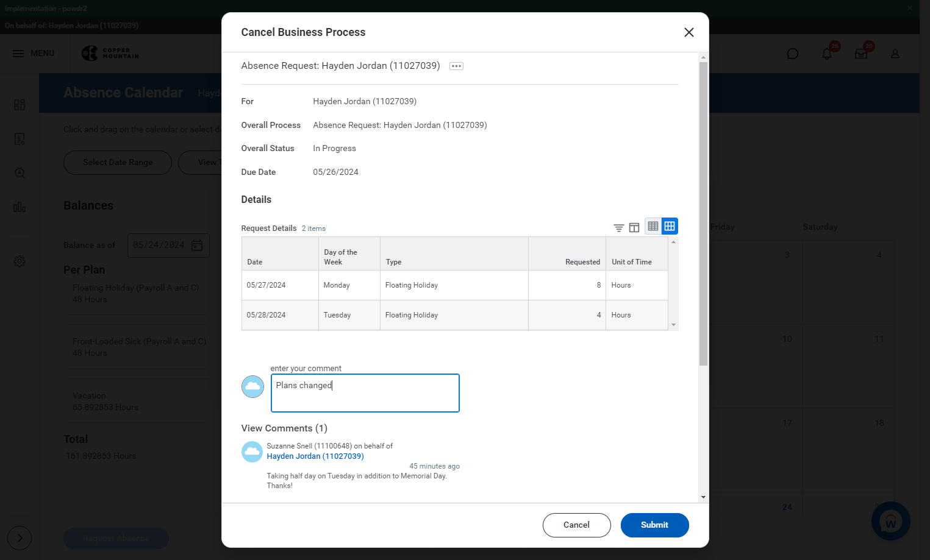Open the chat bubble icon in header
The height and width of the screenshot is (560, 930).
(x=792, y=54)
